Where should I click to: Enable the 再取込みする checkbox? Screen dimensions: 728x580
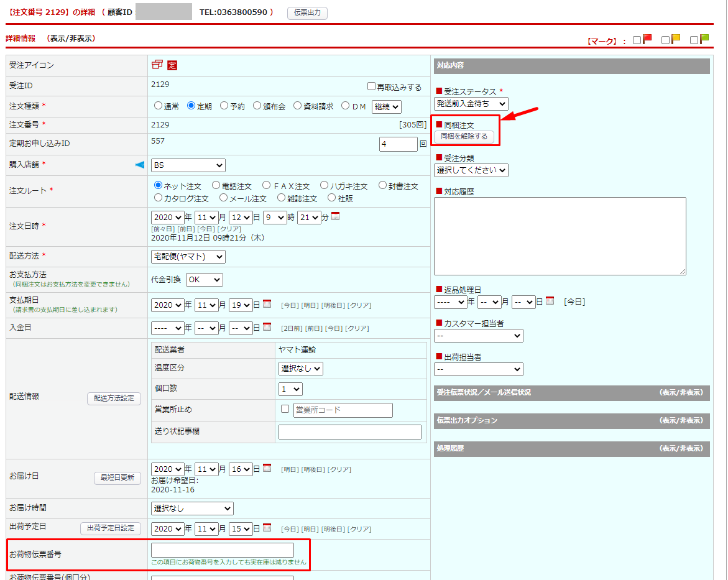coord(371,86)
